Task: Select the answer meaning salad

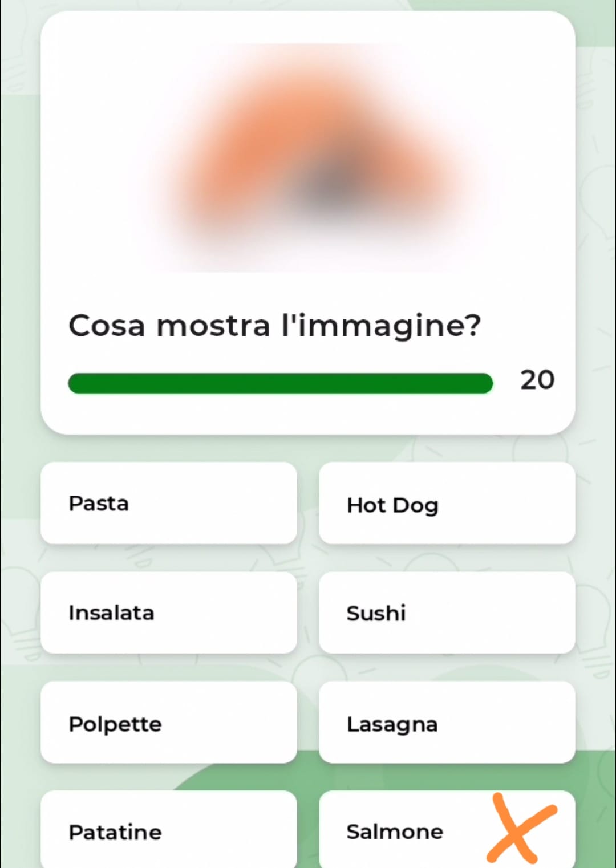Action: click(x=169, y=613)
